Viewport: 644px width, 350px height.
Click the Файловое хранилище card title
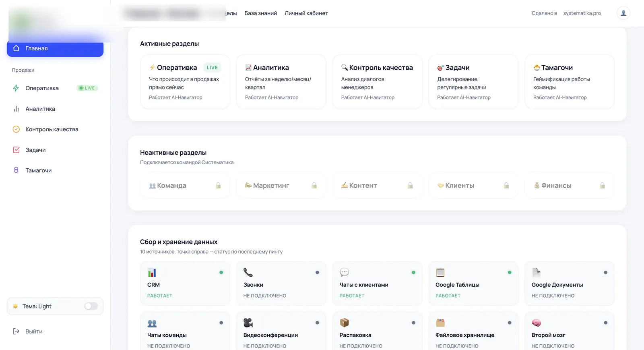click(x=465, y=335)
